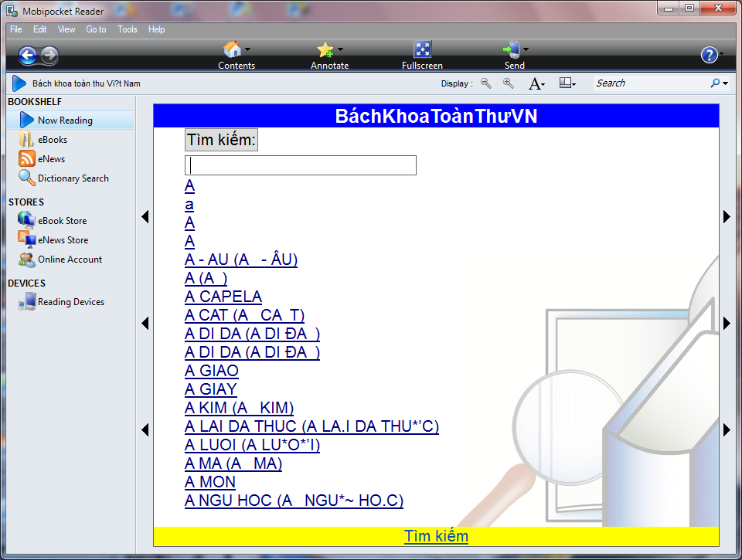This screenshot has width=742, height=560.
Task: Open the page layout dropdown
Action: [x=567, y=83]
